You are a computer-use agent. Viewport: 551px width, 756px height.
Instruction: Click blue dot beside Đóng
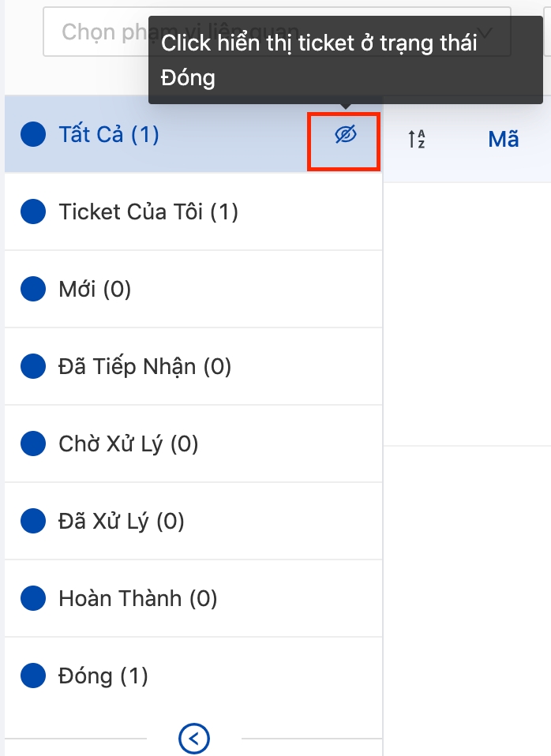(33, 676)
